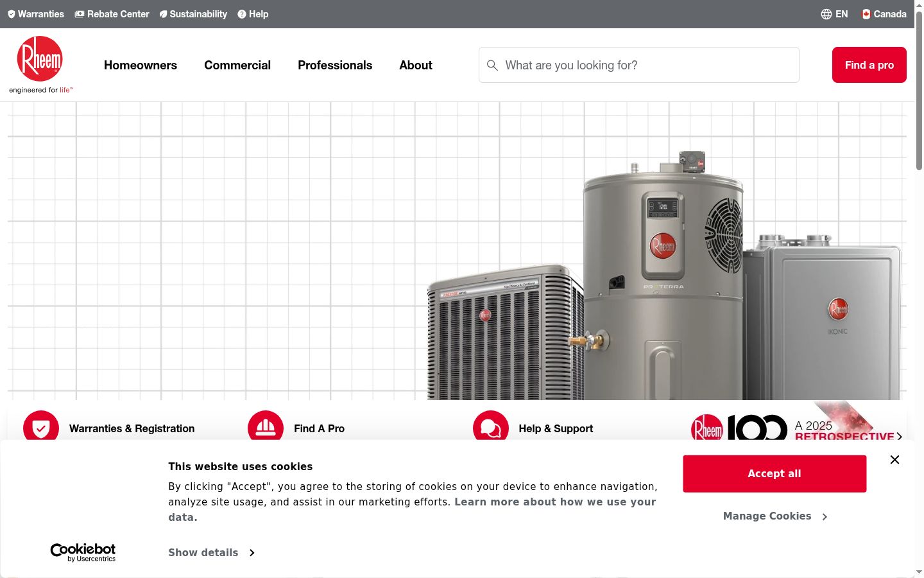This screenshot has height=578, width=924.
Task: Open the Canada region selector
Action: (x=884, y=14)
